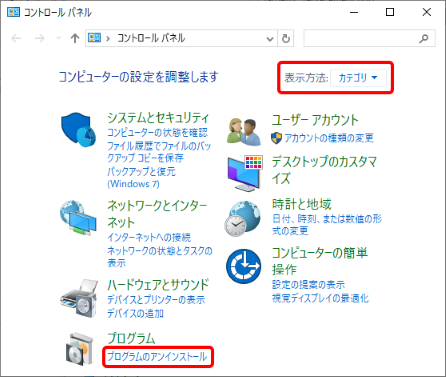Click the Control Panel search input field
Viewport: 446px width, 377px height.
pos(369,38)
